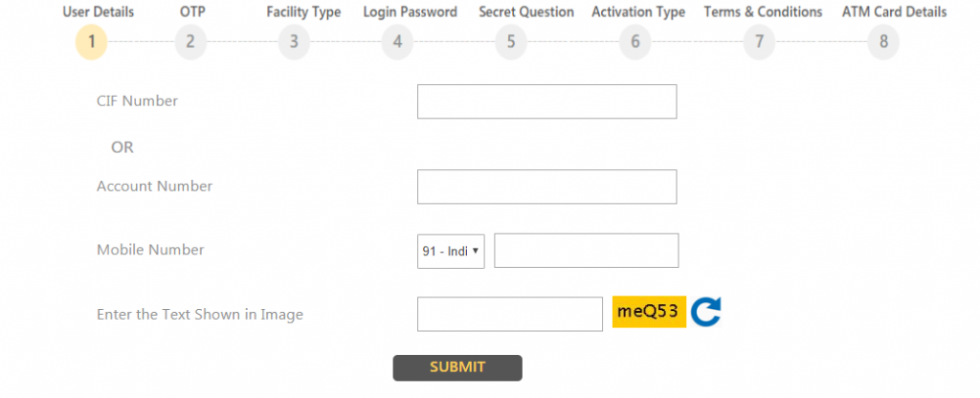Refresh the captcha image with blue arrow
980x398 pixels.
(x=705, y=312)
